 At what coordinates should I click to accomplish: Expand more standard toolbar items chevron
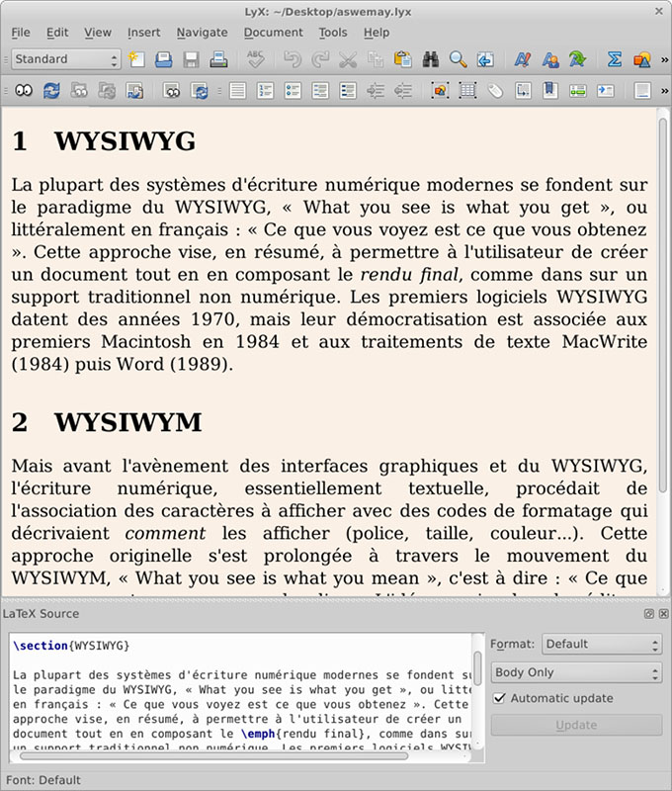(664, 59)
